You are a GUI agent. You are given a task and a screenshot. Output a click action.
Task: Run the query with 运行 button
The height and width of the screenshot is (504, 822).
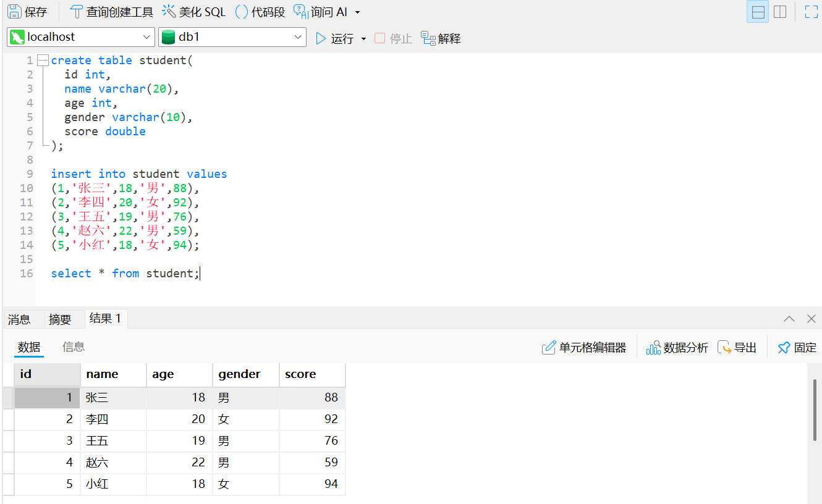334,38
